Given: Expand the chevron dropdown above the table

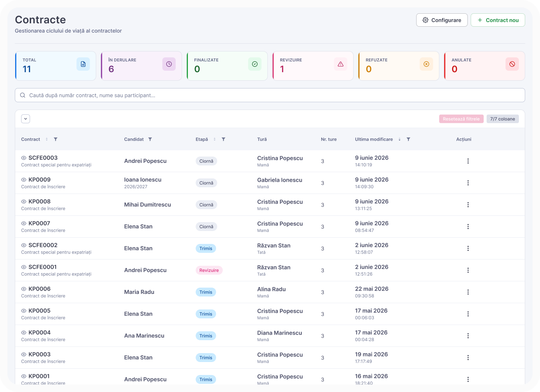Looking at the screenshot, I should [x=26, y=119].
